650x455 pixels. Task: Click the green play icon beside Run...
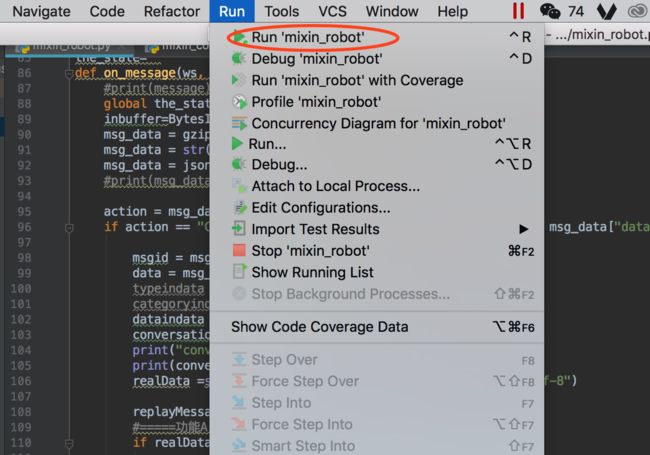coord(237,144)
